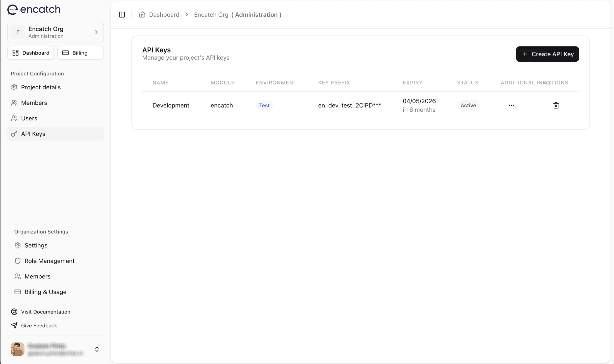Image resolution: width=614 pixels, height=364 pixels.
Task: Expand the user profile chevron at bottom
Action: pos(97,349)
